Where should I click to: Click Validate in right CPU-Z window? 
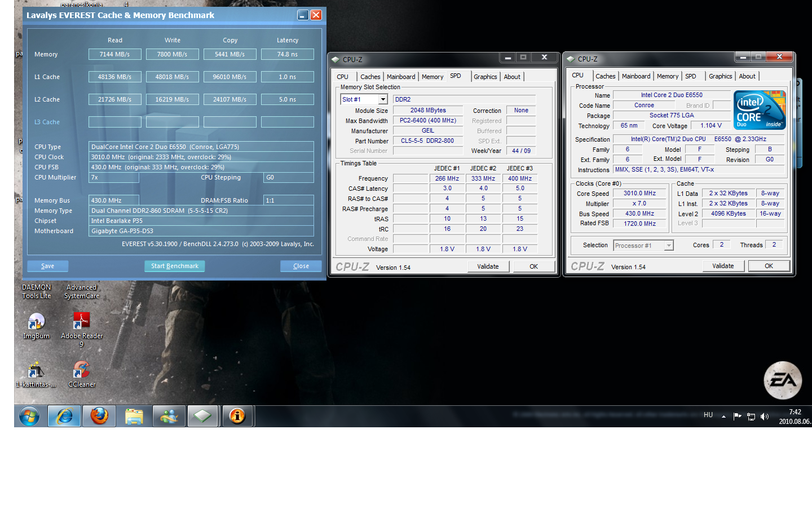pyautogui.click(x=723, y=266)
